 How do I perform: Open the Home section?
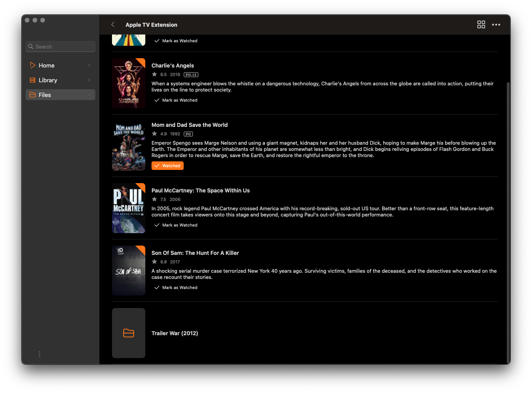pyautogui.click(x=60, y=65)
